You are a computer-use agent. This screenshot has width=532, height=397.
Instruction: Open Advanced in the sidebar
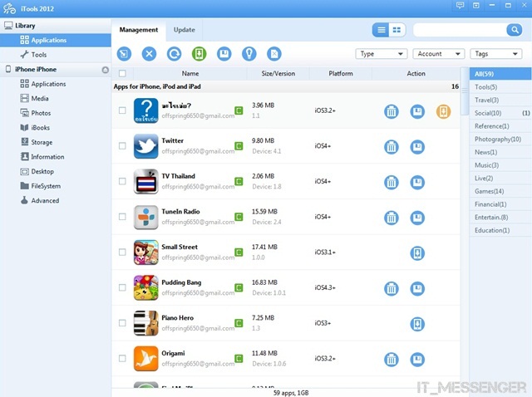(56, 200)
